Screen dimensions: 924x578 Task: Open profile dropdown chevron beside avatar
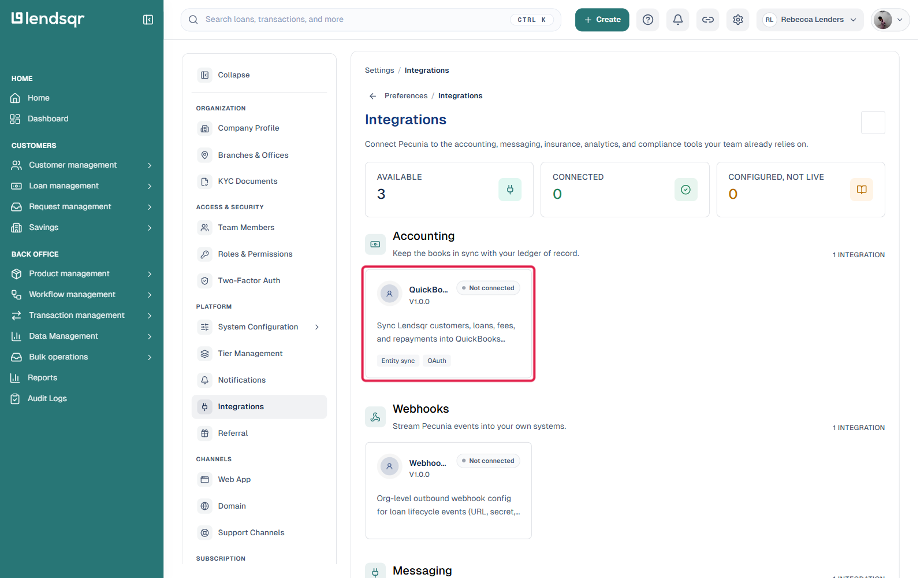(x=900, y=20)
